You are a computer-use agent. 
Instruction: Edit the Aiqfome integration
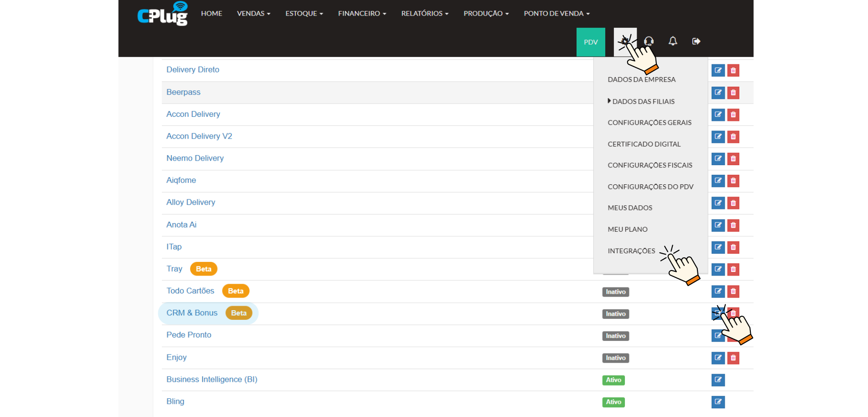pyautogui.click(x=718, y=181)
